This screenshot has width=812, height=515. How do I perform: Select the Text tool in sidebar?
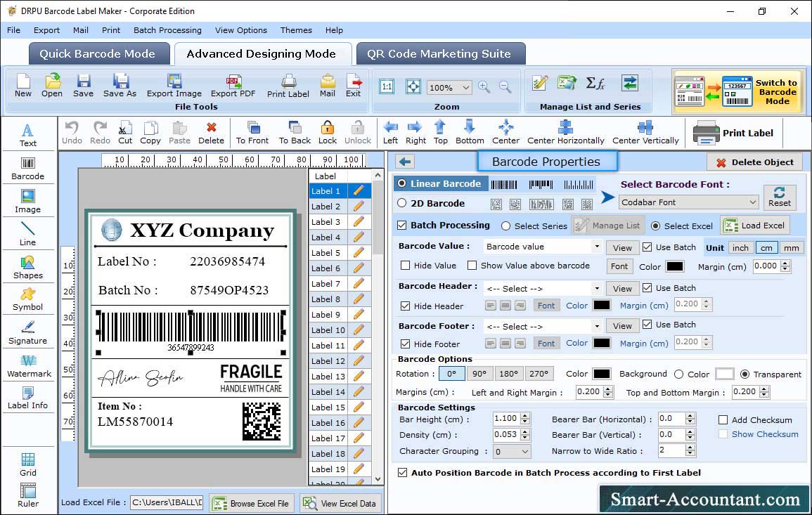[x=28, y=136]
